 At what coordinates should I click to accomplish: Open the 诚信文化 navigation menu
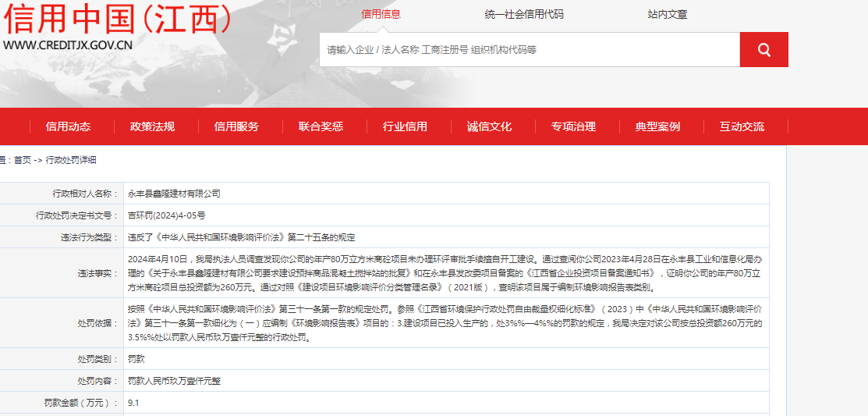click(489, 126)
